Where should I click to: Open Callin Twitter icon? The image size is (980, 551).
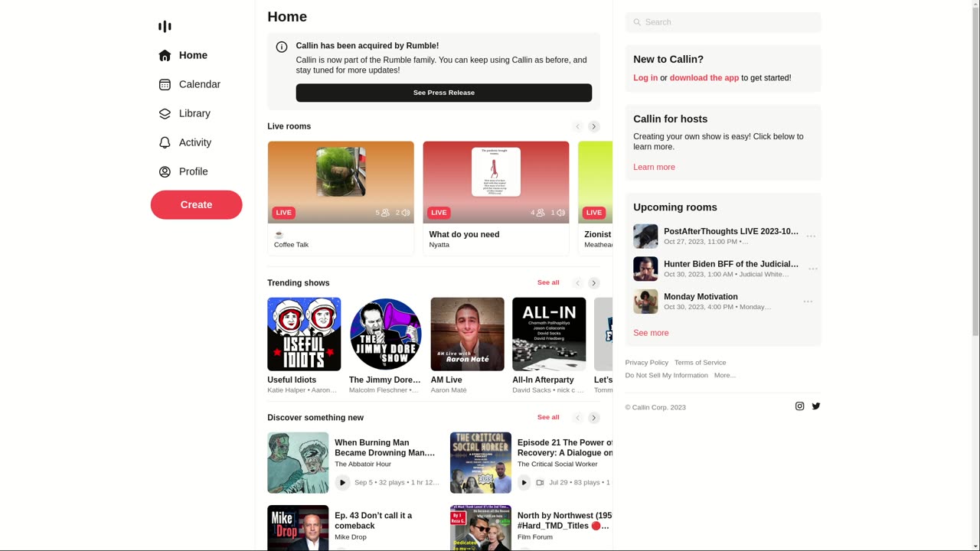pyautogui.click(x=816, y=406)
